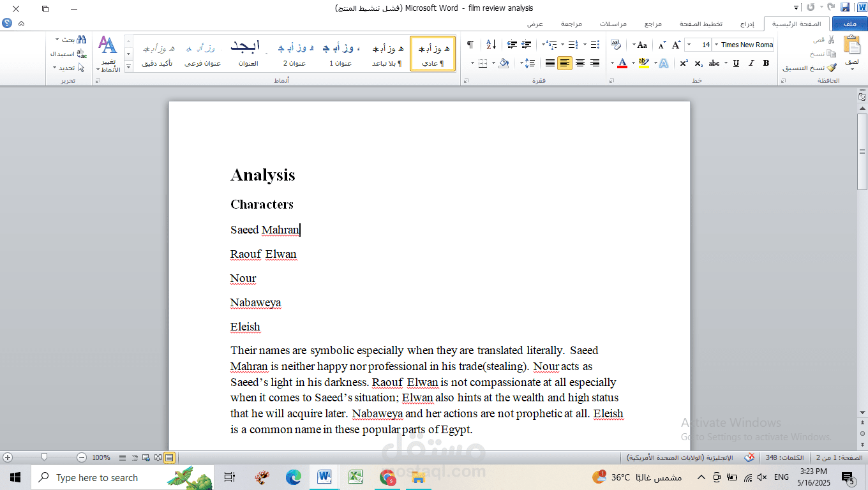The image size is (868, 490).
Task: Switch to the إدراج (Insert) tab
Action: tap(747, 24)
